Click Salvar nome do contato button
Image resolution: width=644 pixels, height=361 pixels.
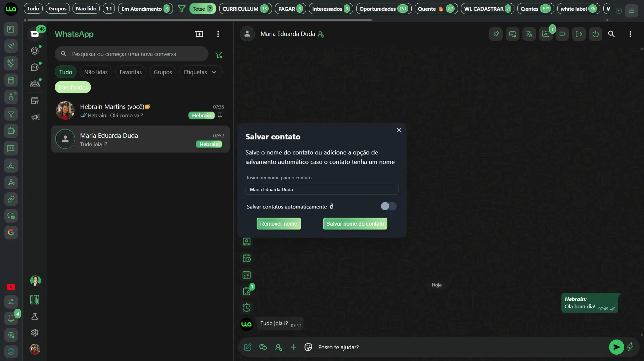[x=355, y=224]
